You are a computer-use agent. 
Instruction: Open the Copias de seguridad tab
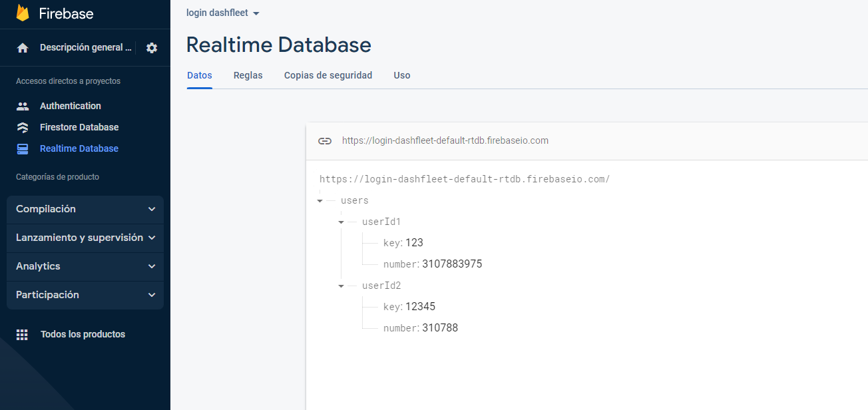[x=328, y=75]
